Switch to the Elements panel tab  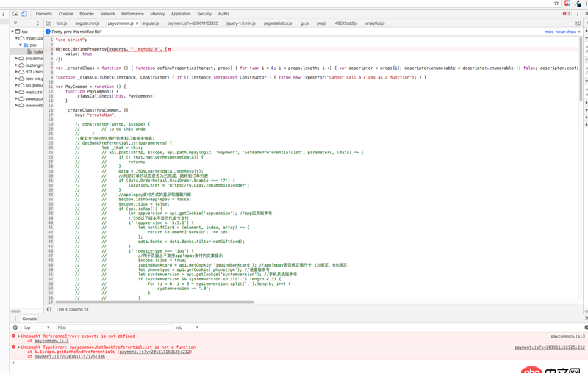coord(44,14)
